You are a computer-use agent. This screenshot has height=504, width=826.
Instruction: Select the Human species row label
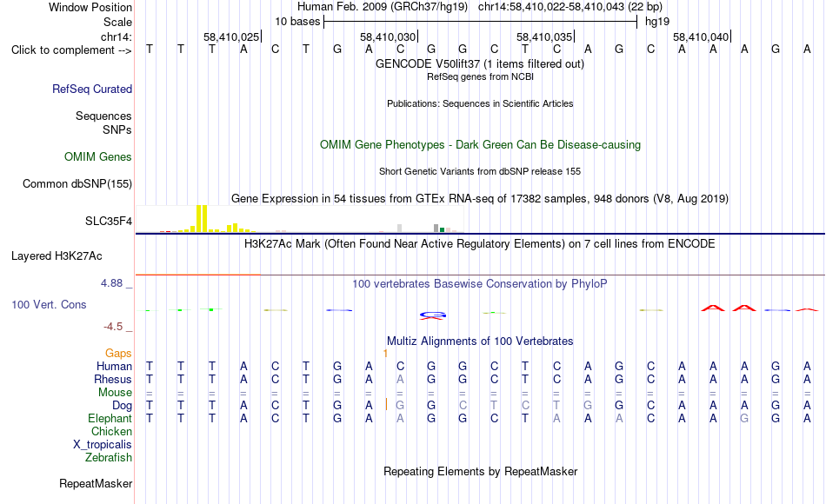coord(114,366)
